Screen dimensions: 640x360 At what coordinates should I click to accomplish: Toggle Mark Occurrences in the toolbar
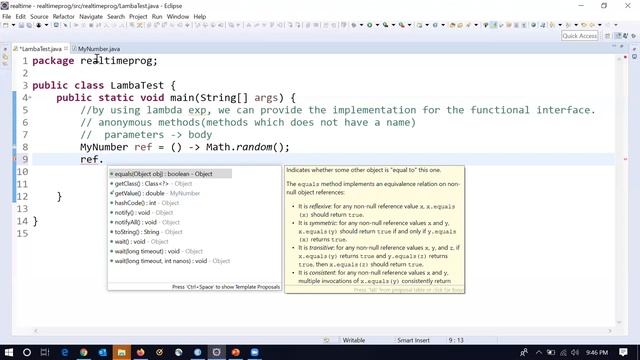click(x=493, y=25)
